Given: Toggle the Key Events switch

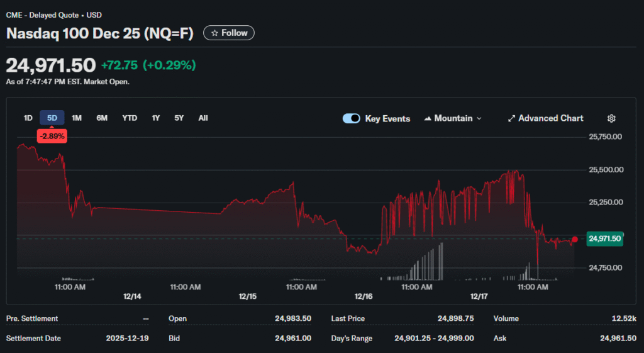Looking at the screenshot, I should pyautogui.click(x=351, y=118).
